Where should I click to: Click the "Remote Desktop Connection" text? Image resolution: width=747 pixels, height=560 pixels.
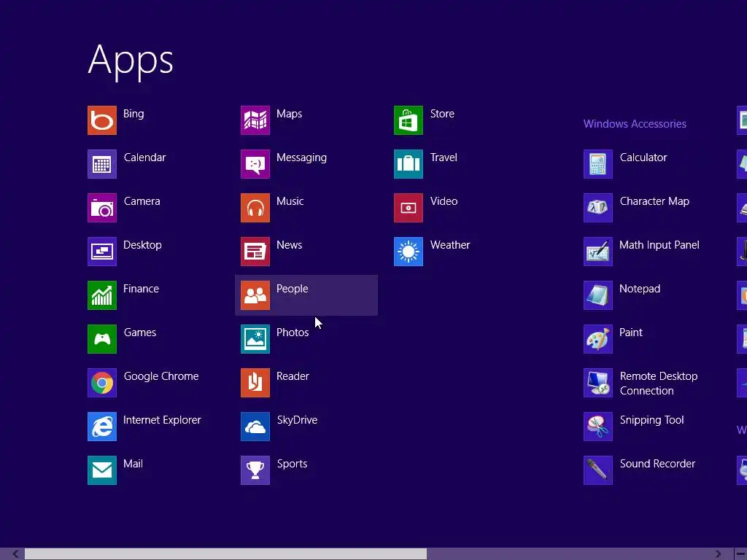pyautogui.click(x=659, y=384)
